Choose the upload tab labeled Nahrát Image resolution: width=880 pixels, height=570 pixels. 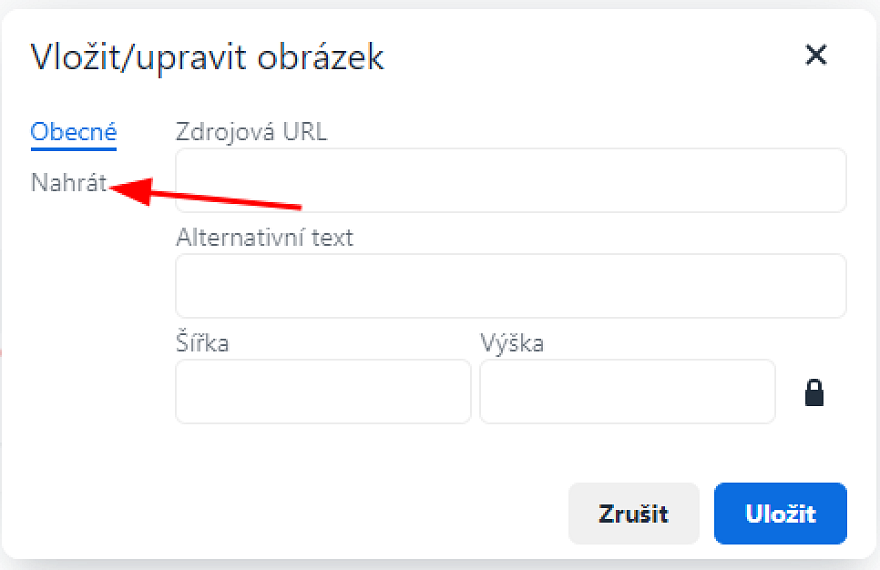[x=68, y=184]
